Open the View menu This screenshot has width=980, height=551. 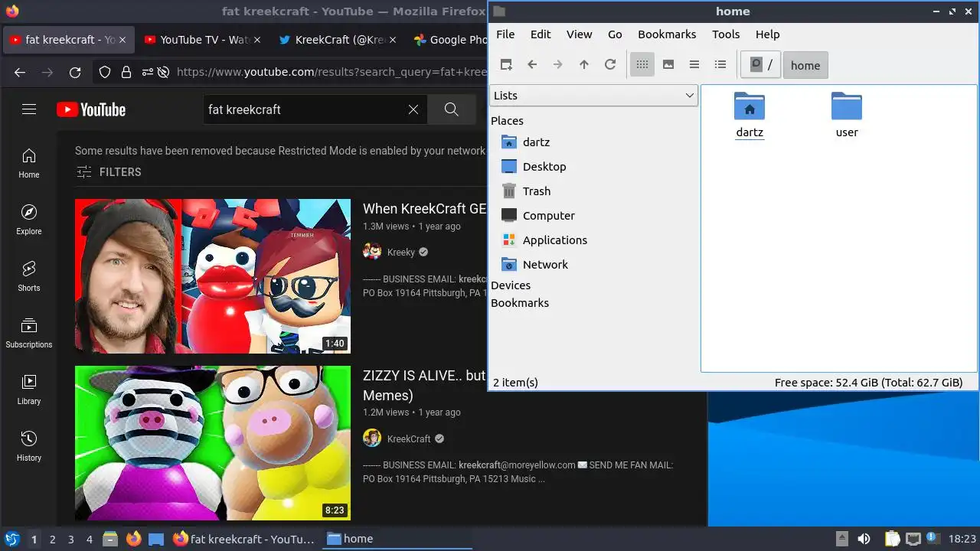tap(580, 34)
